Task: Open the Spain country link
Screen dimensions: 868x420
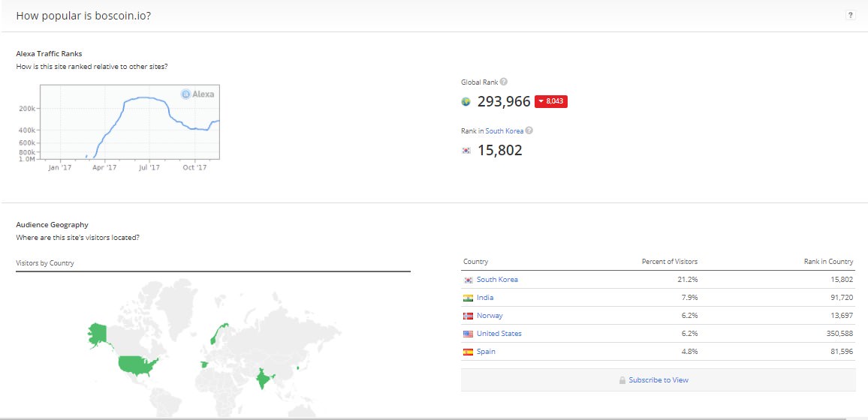Action: pos(486,352)
